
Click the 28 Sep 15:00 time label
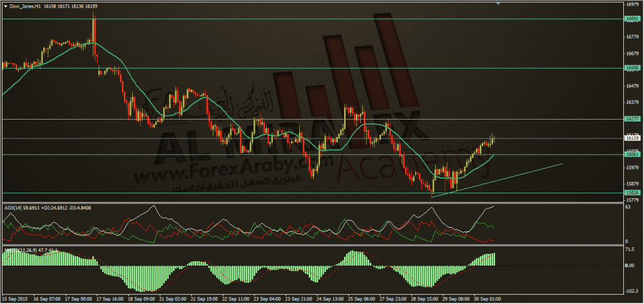point(425,299)
